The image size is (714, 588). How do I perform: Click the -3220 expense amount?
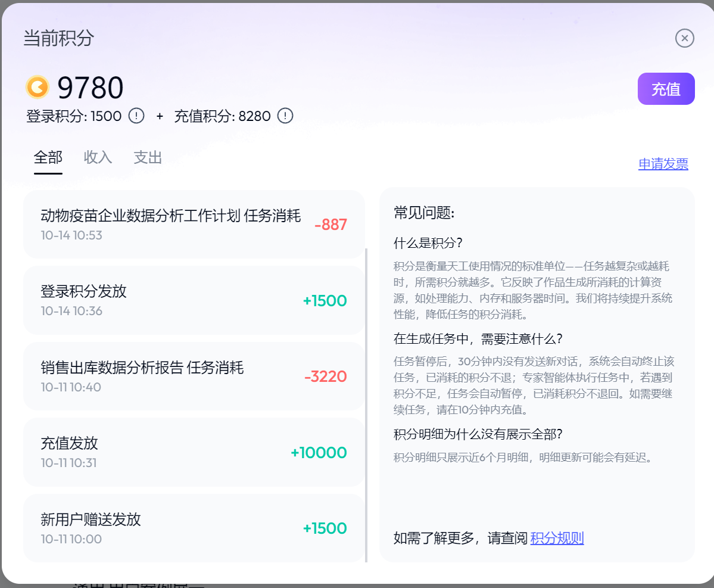tap(325, 377)
